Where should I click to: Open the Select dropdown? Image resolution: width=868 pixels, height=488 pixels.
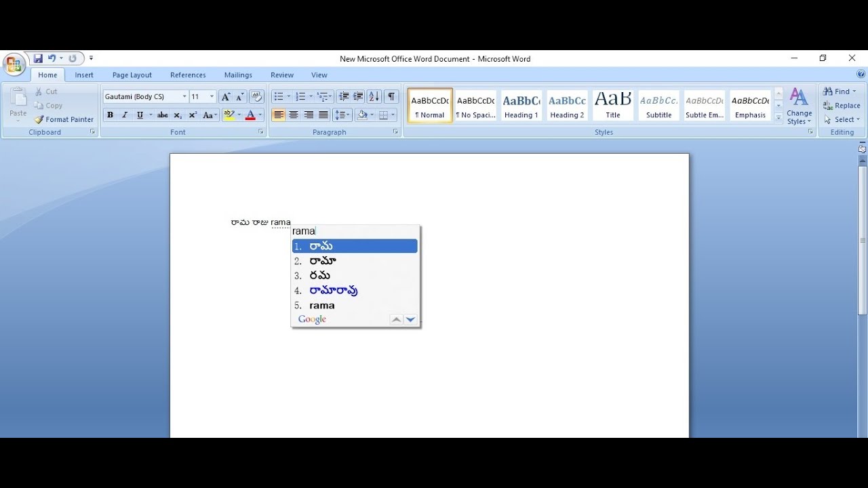pos(842,120)
